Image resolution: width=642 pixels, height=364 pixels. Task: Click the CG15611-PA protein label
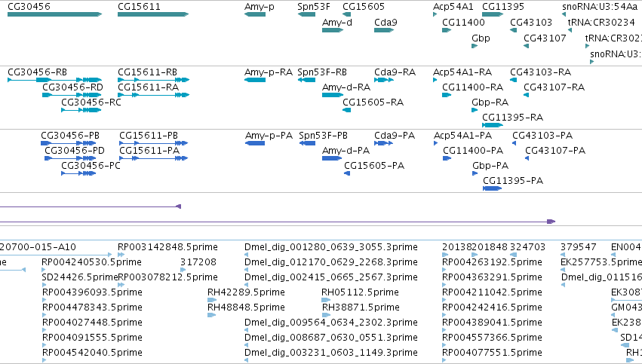149,151
